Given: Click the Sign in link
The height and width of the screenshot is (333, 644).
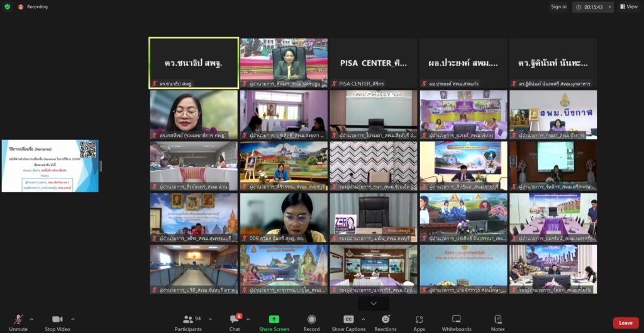Looking at the screenshot, I should 558,7.
